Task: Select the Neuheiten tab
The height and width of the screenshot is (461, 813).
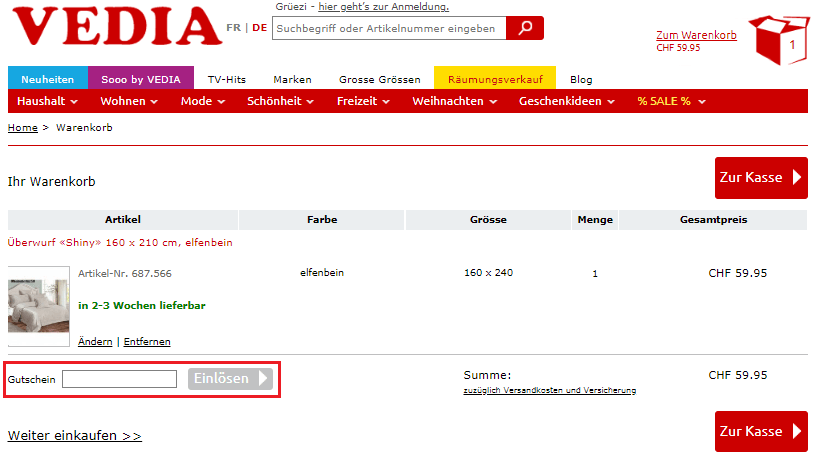Action: 48,79
